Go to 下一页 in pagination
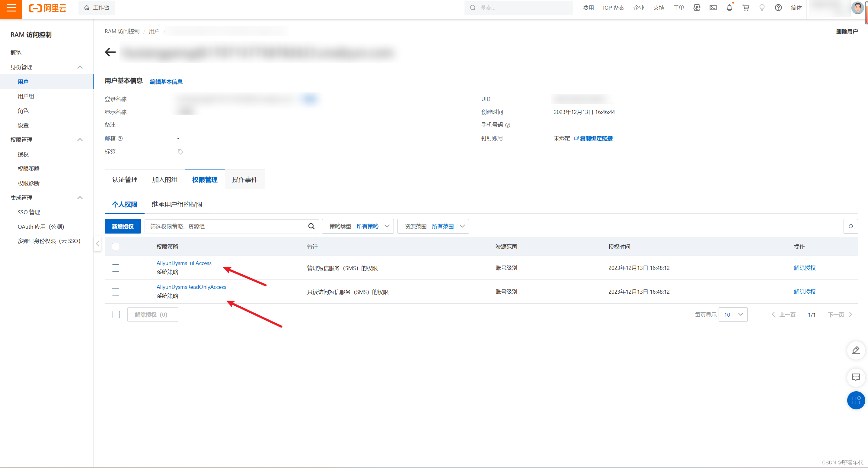The width and height of the screenshot is (868, 468). [840, 315]
